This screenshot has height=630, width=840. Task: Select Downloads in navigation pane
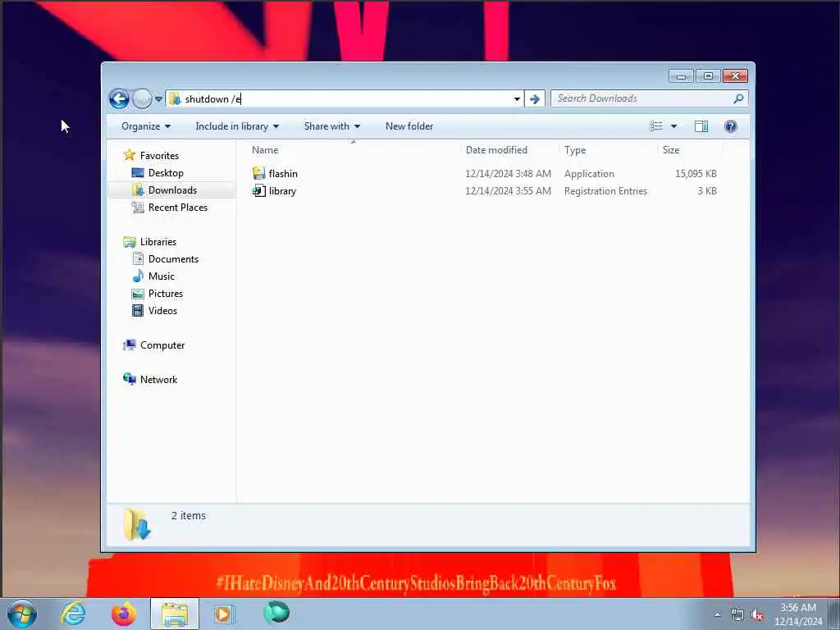[x=172, y=190]
